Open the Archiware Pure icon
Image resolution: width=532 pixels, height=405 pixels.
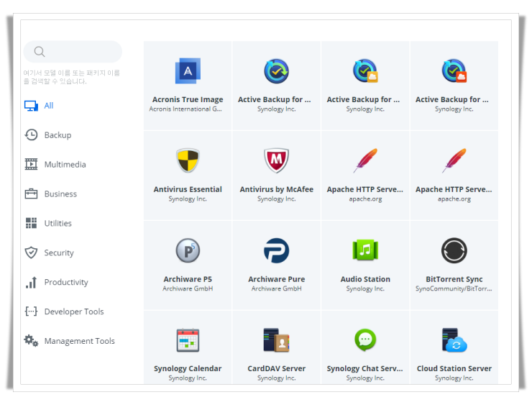coord(277,250)
